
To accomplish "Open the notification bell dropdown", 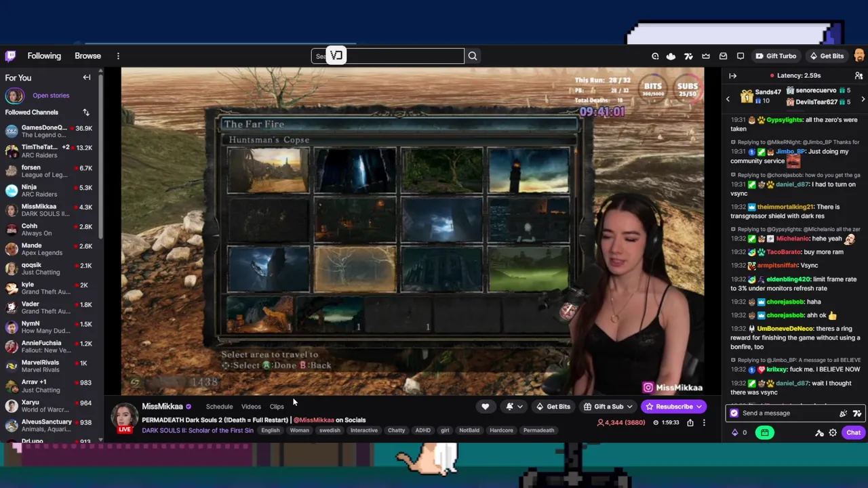I will (x=513, y=407).
